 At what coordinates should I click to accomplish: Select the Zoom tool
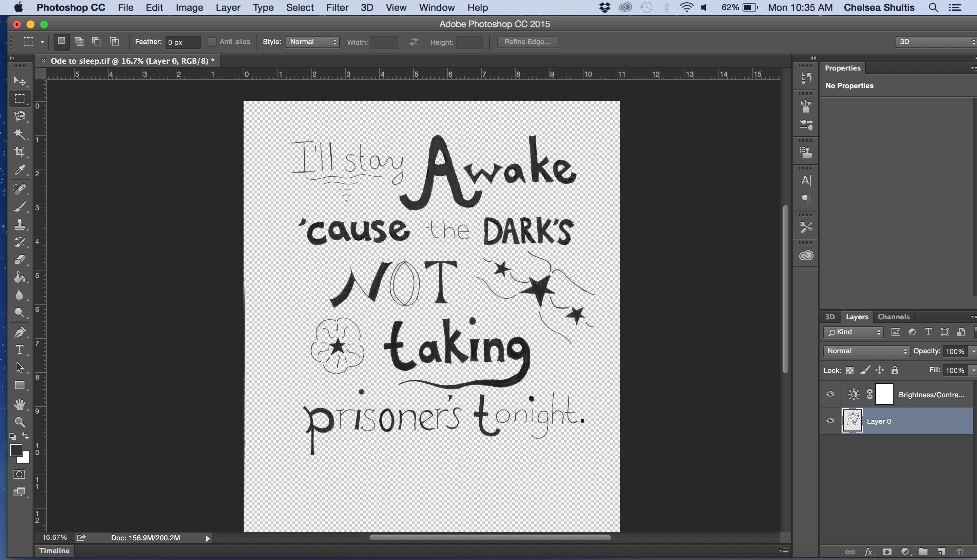click(20, 422)
